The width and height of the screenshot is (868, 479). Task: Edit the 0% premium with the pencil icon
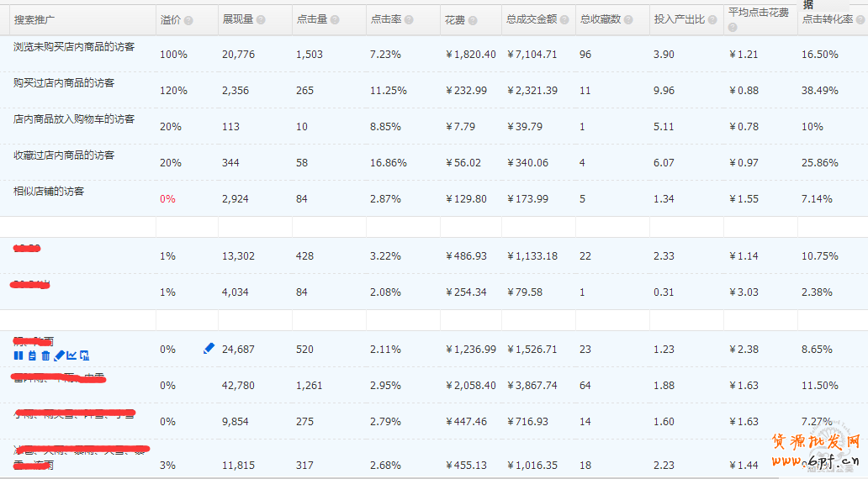(209, 348)
